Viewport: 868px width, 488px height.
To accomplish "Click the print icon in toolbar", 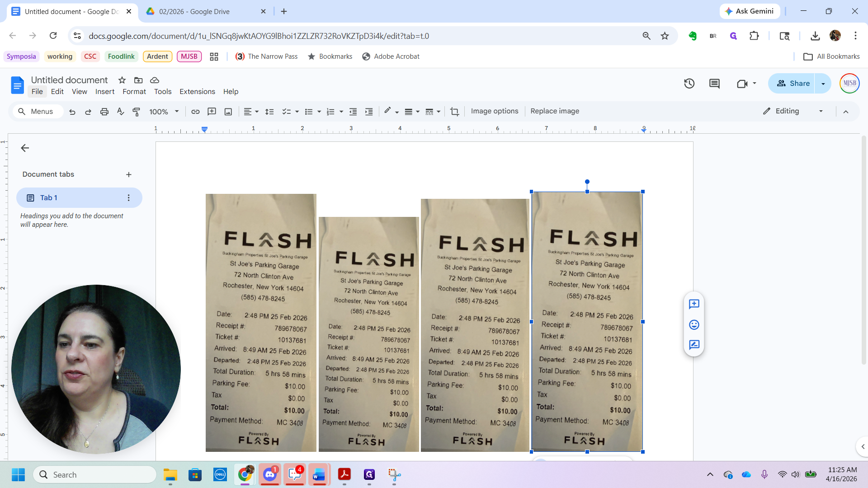I will point(104,112).
